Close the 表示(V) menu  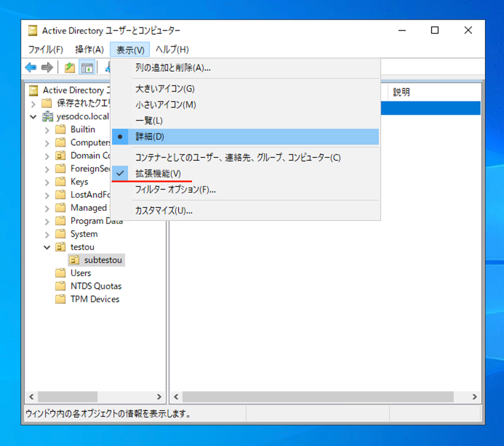click(x=130, y=50)
